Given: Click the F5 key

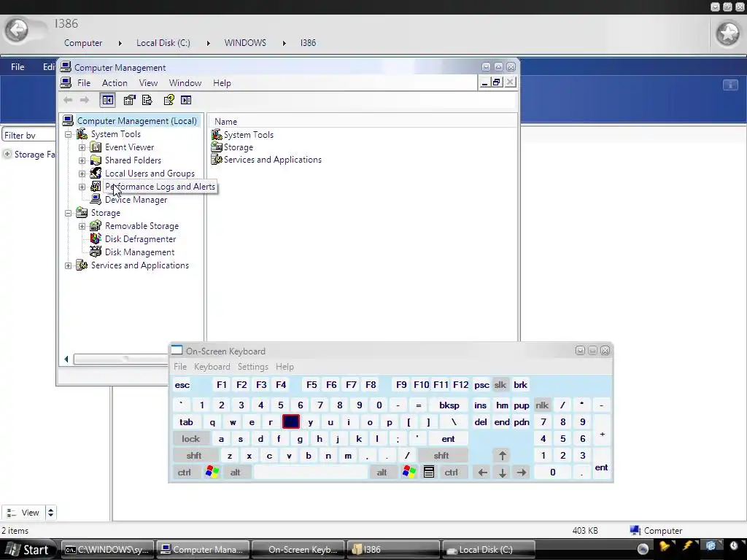Looking at the screenshot, I should coord(311,385).
